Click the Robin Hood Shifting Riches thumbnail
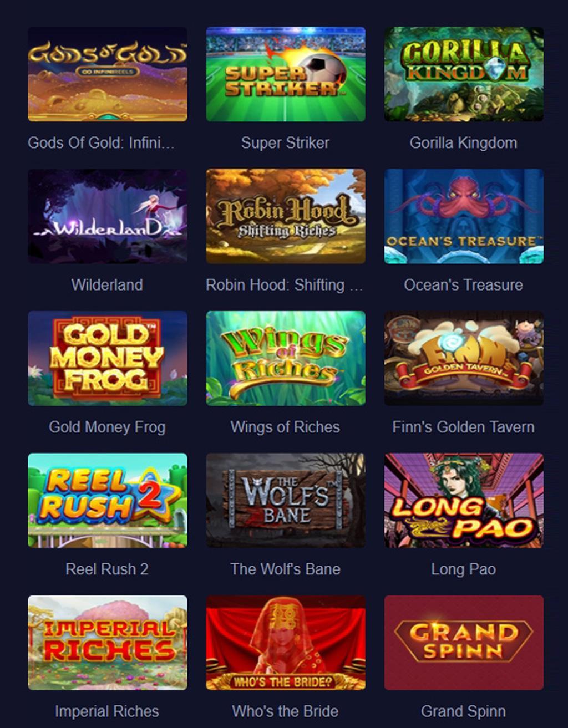Image resolution: width=568 pixels, height=728 pixels. tap(286, 216)
